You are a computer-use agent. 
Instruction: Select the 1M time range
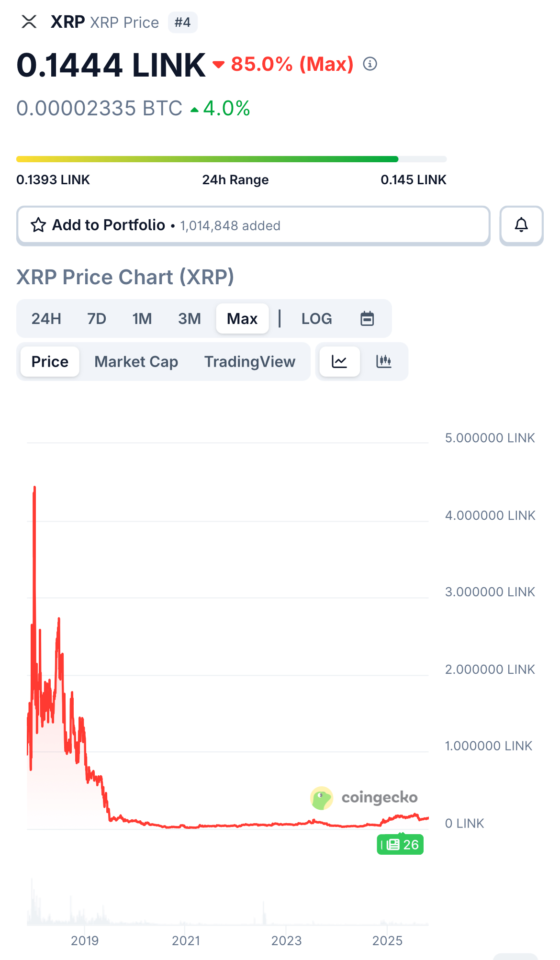(x=142, y=319)
